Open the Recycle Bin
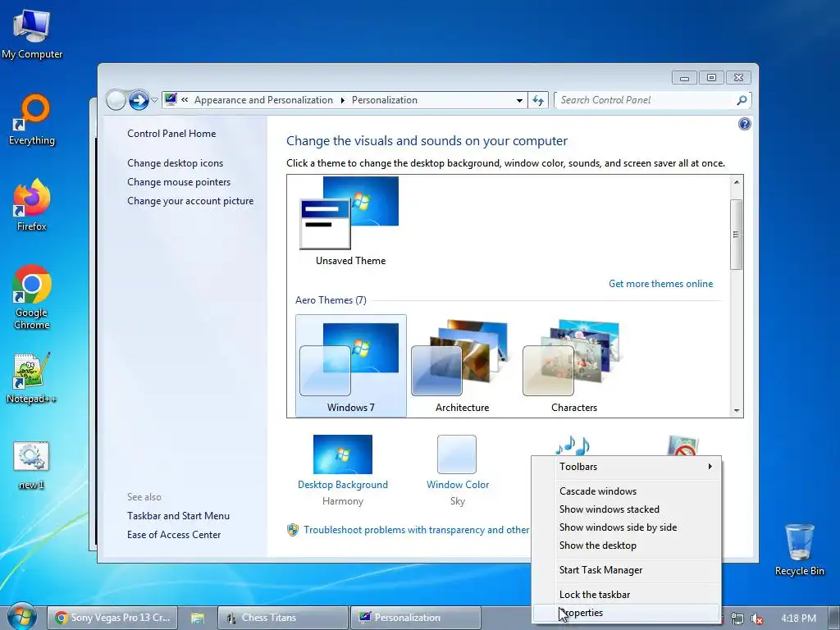 [799, 549]
